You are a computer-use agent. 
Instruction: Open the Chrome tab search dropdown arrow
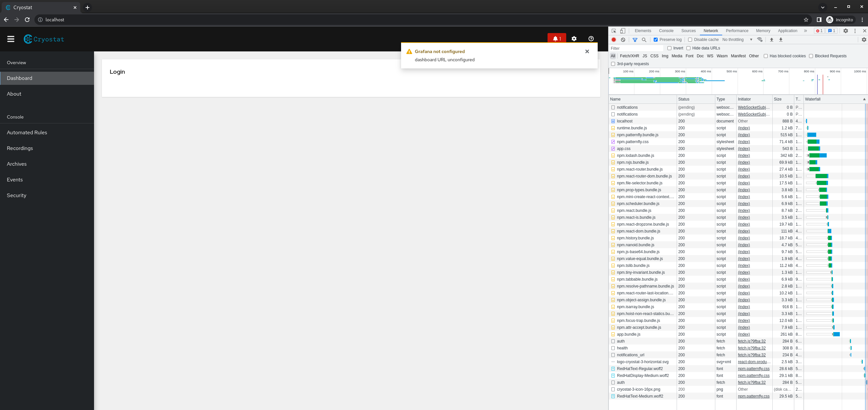[822, 7]
